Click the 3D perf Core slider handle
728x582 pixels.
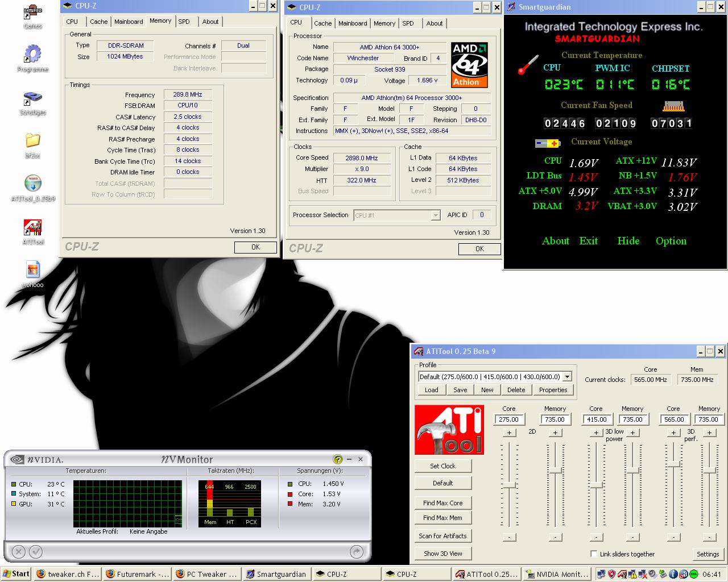pos(673,464)
